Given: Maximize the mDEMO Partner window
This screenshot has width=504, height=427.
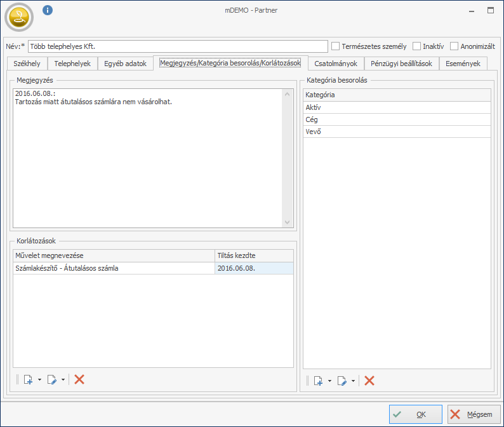Looking at the screenshot, I should 491,10.
